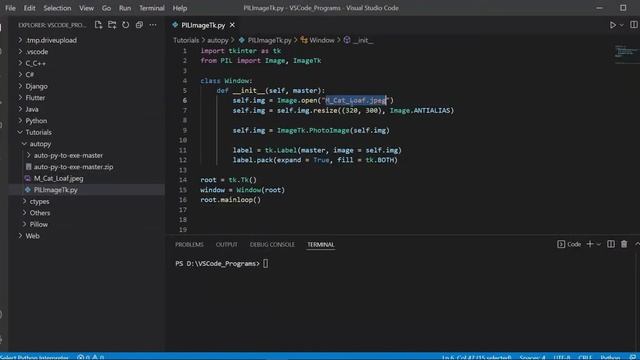Open the Terminal menu

[152, 8]
